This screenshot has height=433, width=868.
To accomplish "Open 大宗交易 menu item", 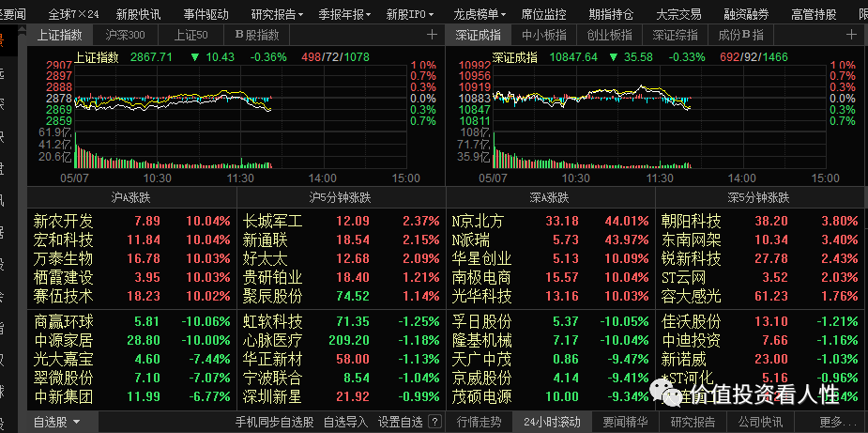I will point(678,14).
